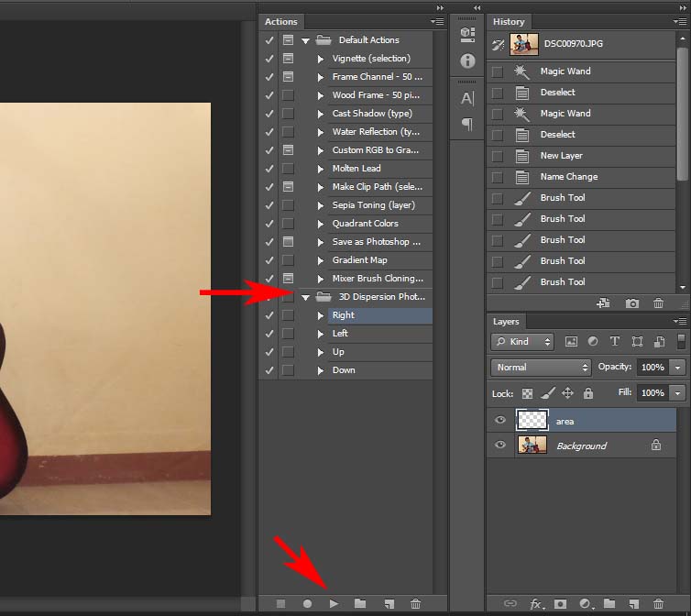Click the DSC00970.JPG snapshot thumbnail
The height and width of the screenshot is (616, 691).
click(524, 44)
